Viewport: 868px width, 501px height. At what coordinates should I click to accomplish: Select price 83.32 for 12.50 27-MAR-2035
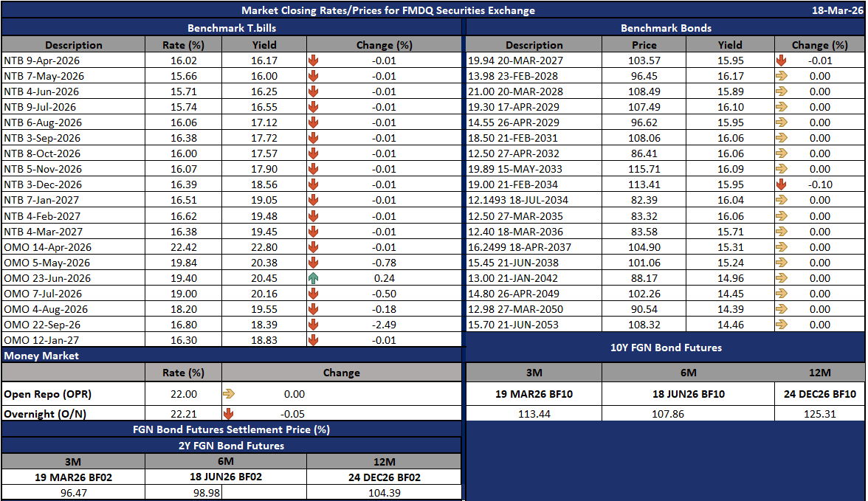click(644, 216)
